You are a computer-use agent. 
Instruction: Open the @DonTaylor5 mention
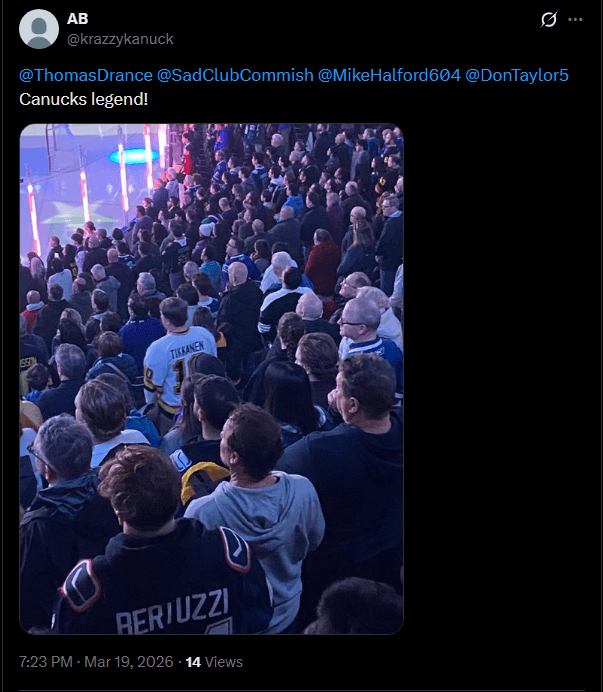click(x=517, y=75)
